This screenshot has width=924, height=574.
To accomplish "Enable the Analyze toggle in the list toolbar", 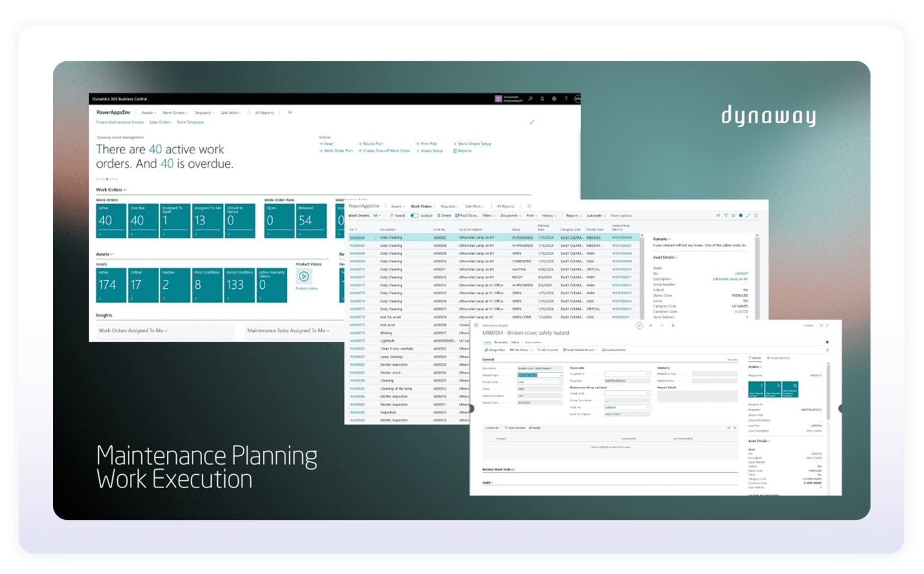I will pos(413,216).
